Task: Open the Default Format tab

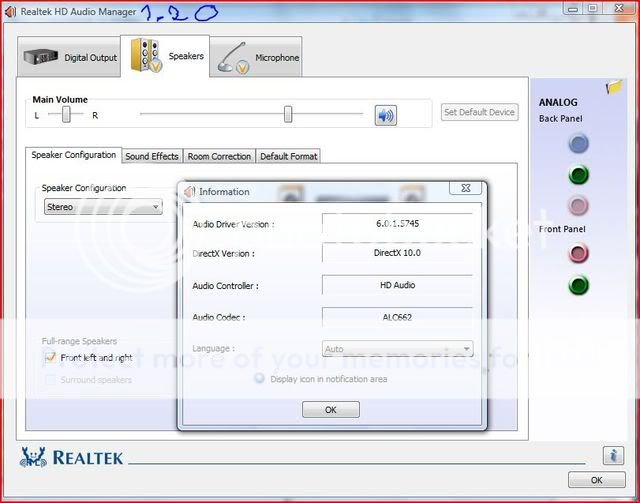Action: [x=289, y=156]
